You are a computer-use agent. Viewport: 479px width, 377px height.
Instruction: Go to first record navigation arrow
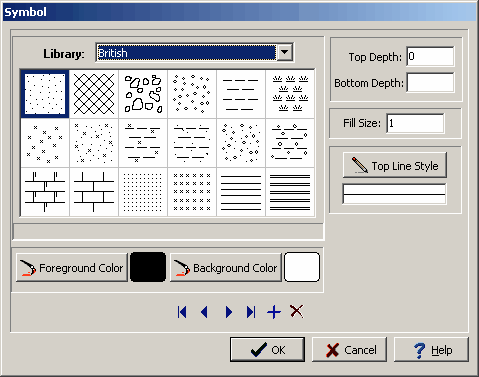point(182,312)
